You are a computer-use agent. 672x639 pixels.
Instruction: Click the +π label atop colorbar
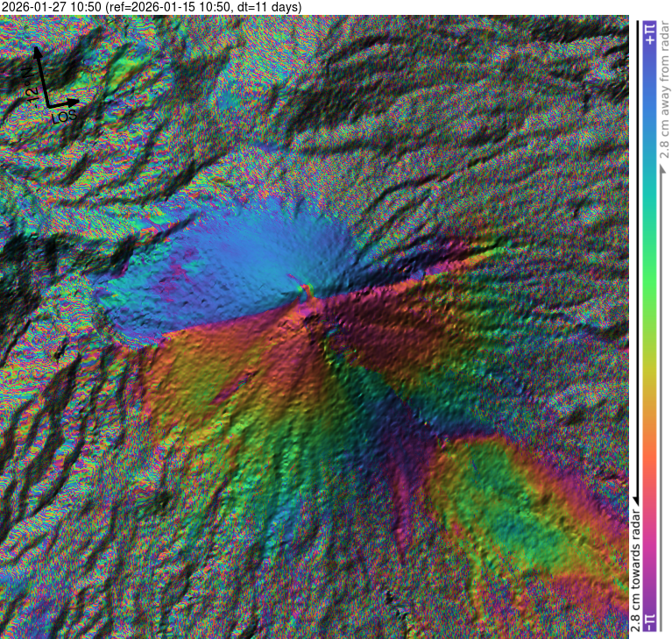coord(649,34)
